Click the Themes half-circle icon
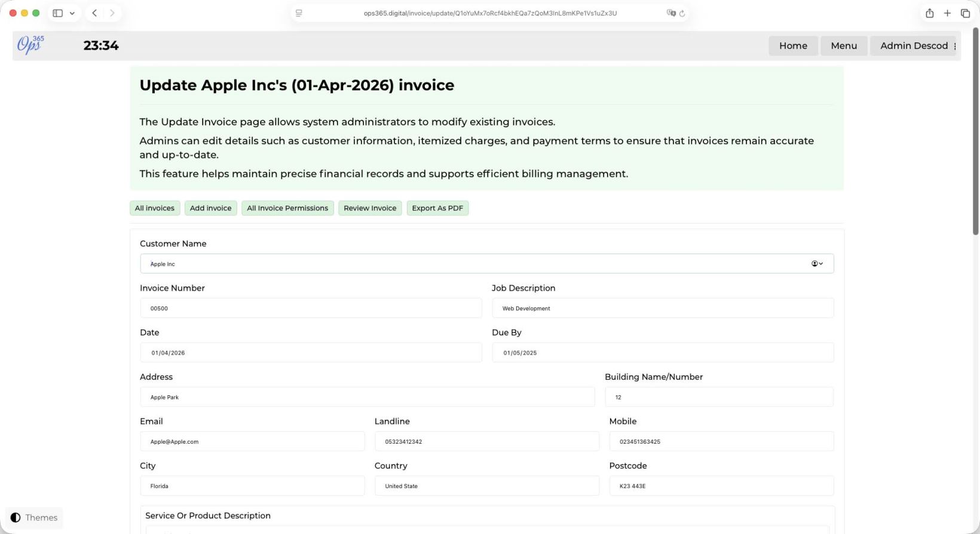Viewport: 980px width, 534px height. click(16, 518)
